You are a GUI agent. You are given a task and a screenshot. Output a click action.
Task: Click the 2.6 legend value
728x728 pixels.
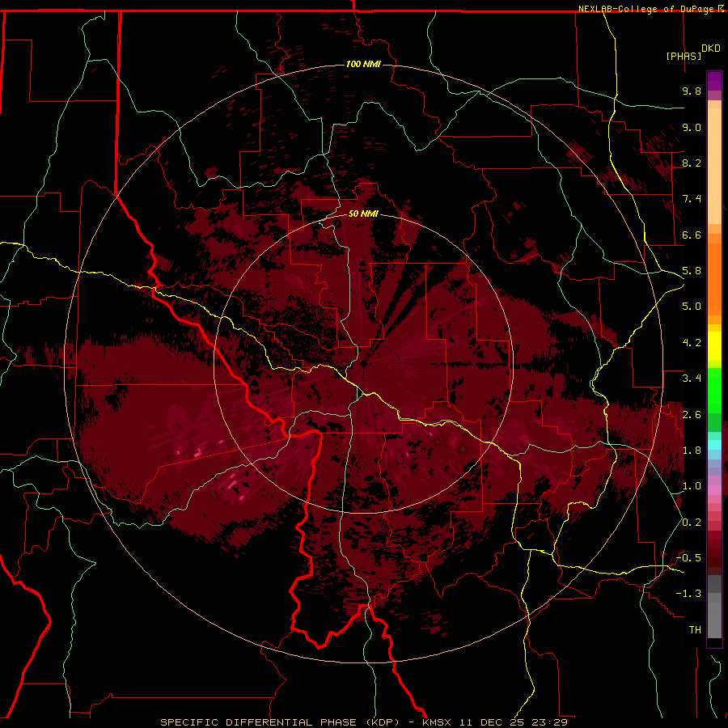pyautogui.click(x=692, y=415)
